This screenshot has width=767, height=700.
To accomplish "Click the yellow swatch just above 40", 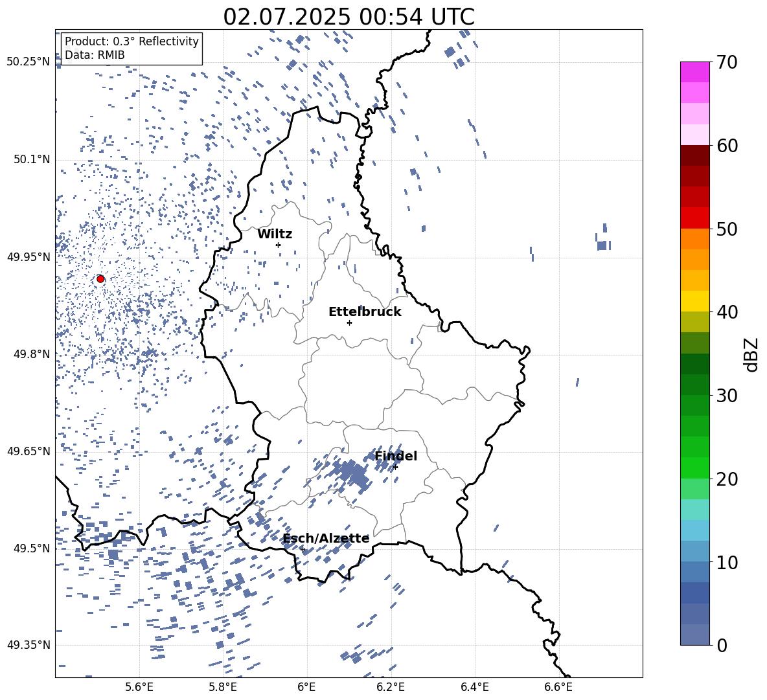I will pyautogui.click(x=695, y=301).
